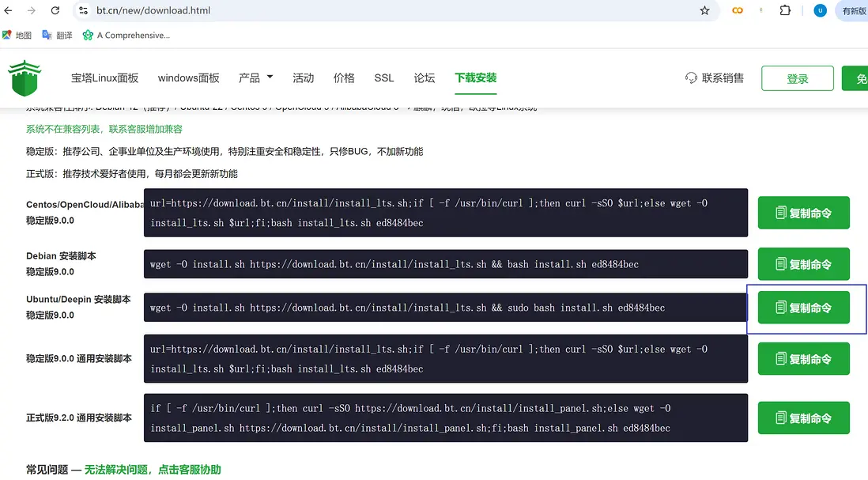Click 系统不在兼容列表，联系客服增加兼容 link
Viewport: 868px width, 480px height.
coord(104,129)
